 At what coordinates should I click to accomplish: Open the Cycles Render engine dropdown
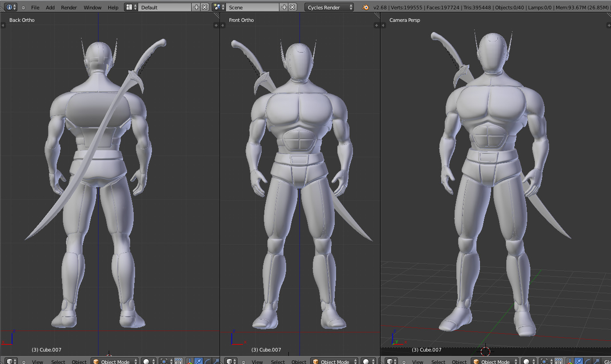click(x=329, y=7)
